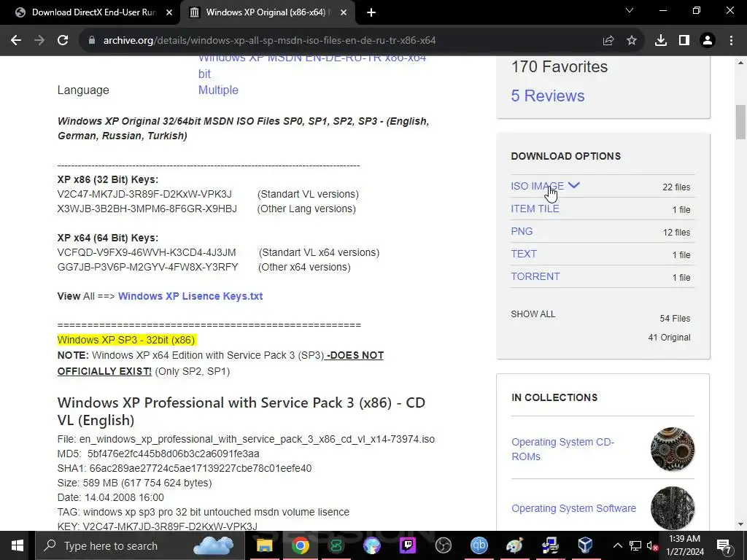Screen dimensions: 747x560
Task: Click the browser forward arrow
Action: point(39,41)
